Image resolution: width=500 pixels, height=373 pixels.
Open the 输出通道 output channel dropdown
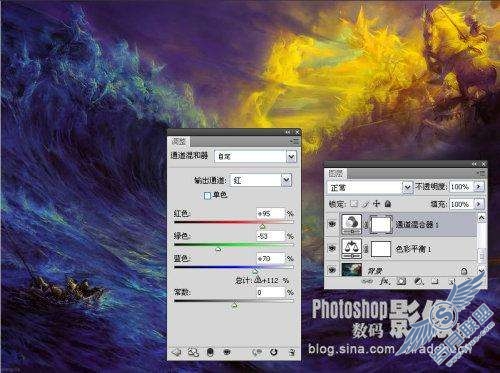click(x=261, y=180)
